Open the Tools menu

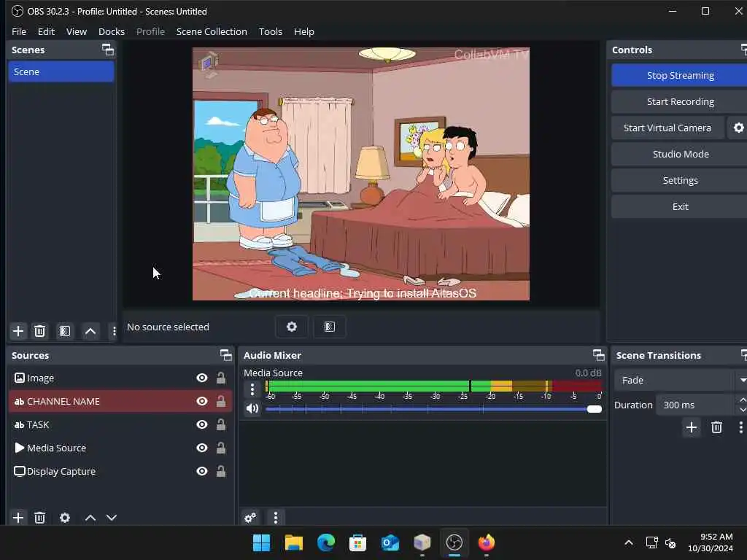pyautogui.click(x=271, y=31)
